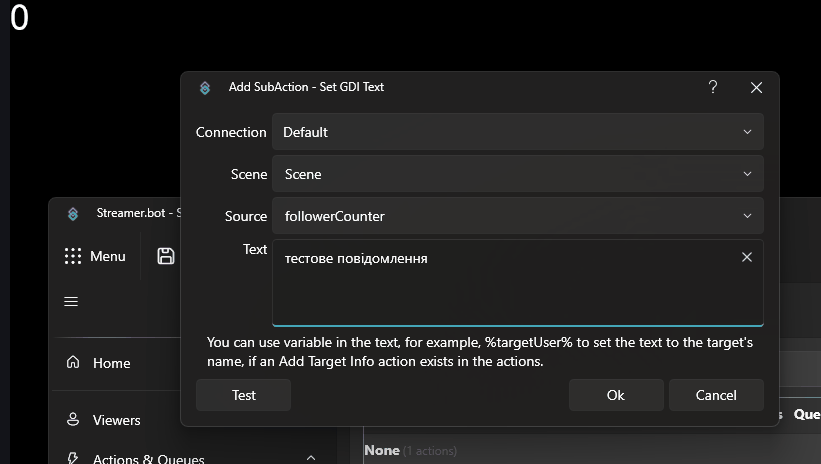This screenshot has width=821, height=464.
Task: Click the Streamer.bot main window logo
Action: [x=73, y=213]
